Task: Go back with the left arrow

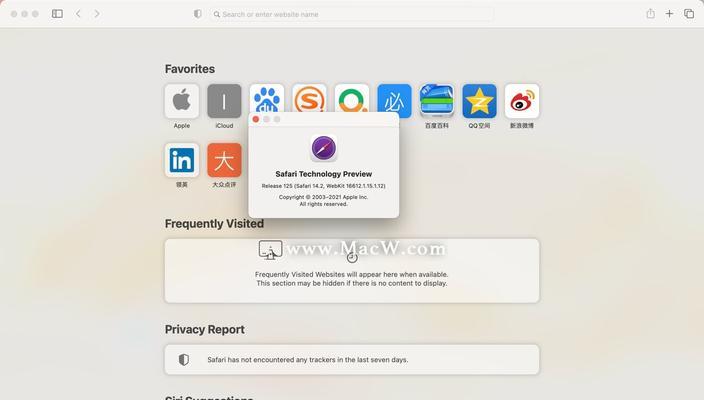Action: coord(78,14)
